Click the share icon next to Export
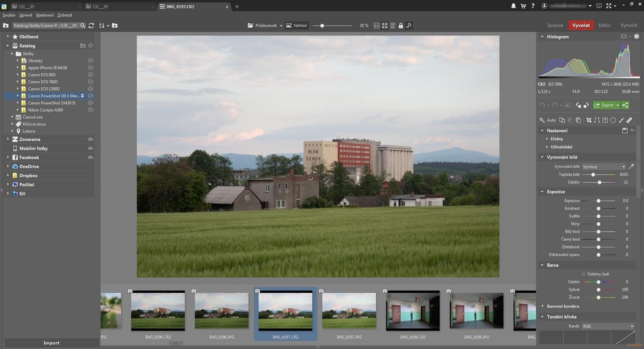The height and width of the screenshot is (349, 644). [x=625, y=105]
